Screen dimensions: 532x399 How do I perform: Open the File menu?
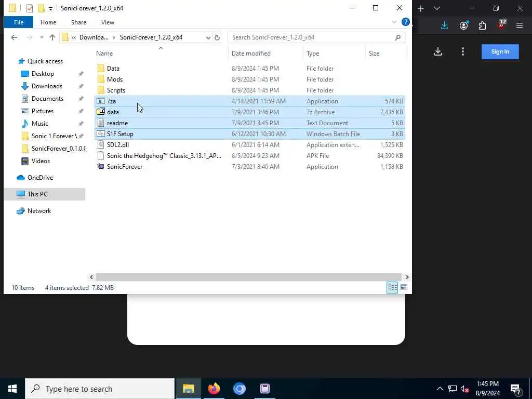pos(19,22)
